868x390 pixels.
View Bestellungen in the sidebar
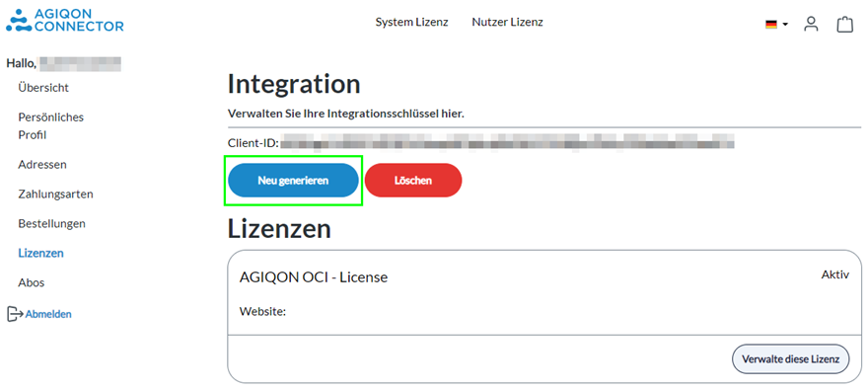[x=52, y=224]
